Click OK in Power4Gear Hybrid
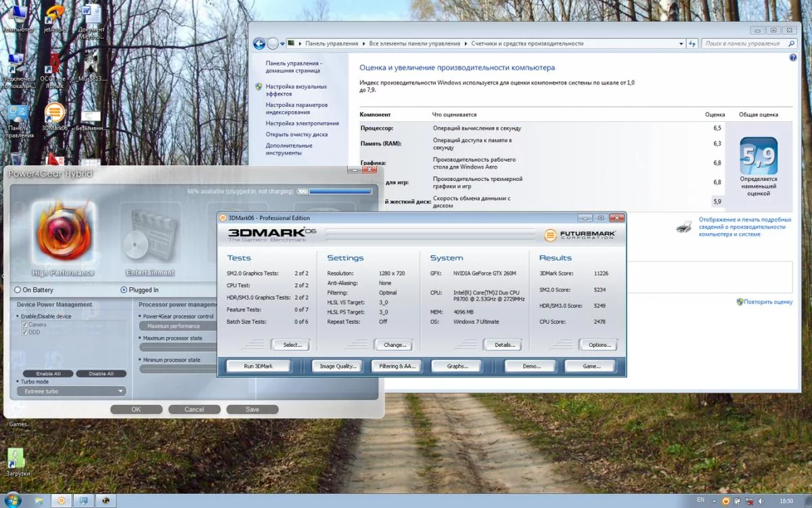The image size is (812, 508). click(136, 409)
